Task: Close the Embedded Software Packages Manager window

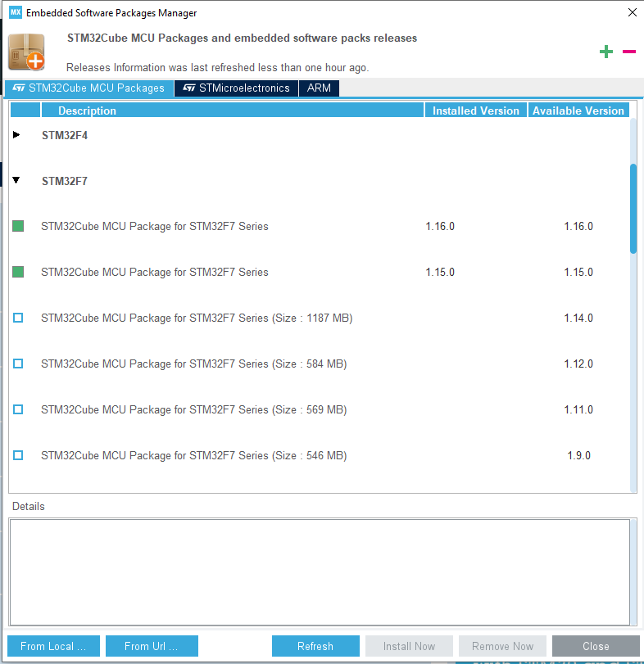Action: coord(633,12)
